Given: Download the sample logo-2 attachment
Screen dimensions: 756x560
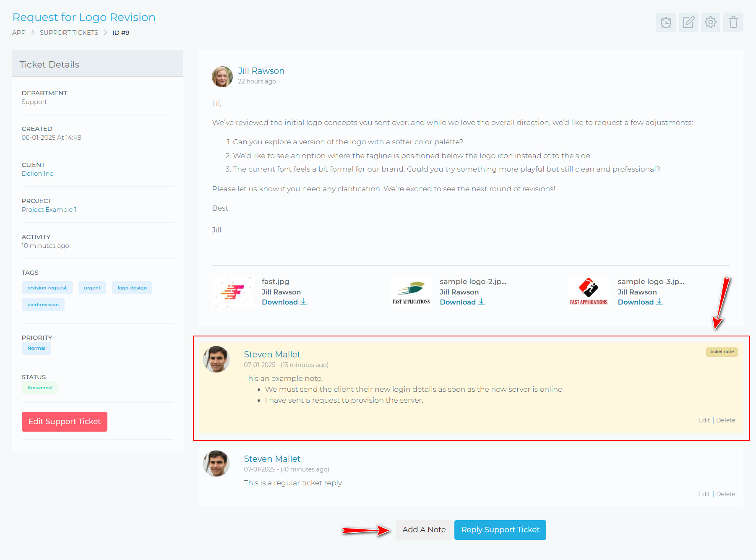Looking at the screenshot, I should (x=461, y=302).
